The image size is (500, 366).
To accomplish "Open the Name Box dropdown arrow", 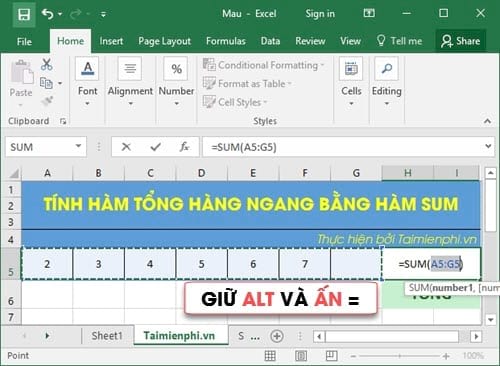I will point(78,146).
